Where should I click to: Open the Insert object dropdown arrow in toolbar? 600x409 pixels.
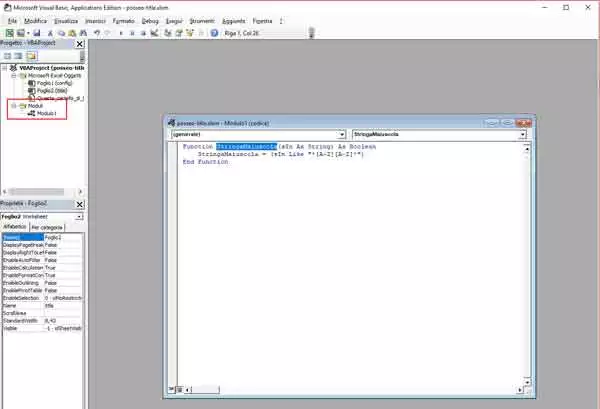point(28,33)
